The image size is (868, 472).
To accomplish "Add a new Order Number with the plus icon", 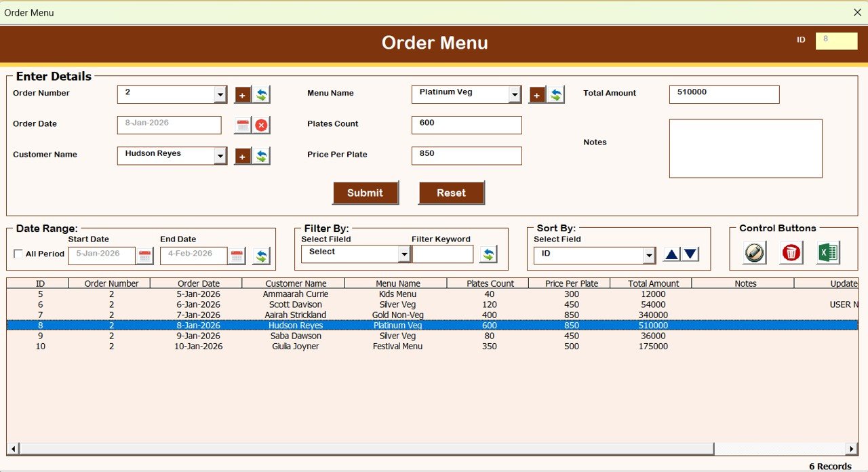I will (243, 94).
